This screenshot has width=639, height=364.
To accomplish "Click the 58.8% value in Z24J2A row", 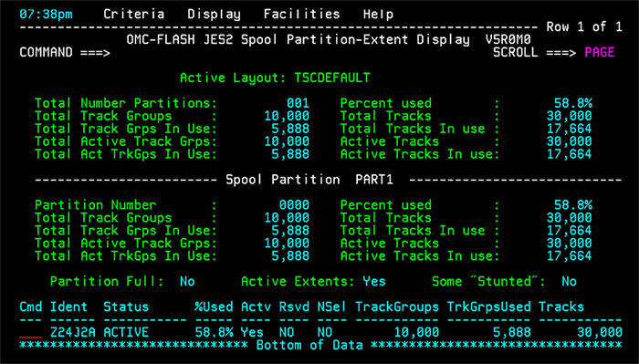I will (214, 333).
